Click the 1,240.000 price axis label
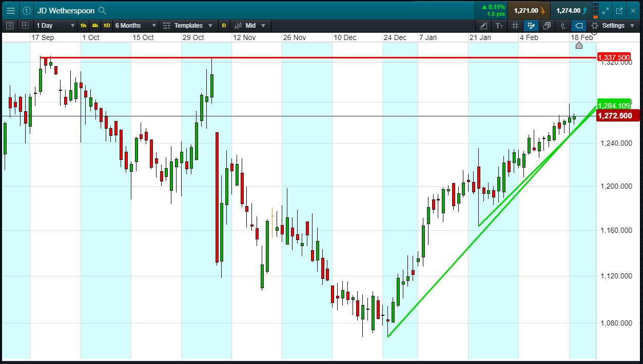The image size is (643, 364). [x=616, y=143]
